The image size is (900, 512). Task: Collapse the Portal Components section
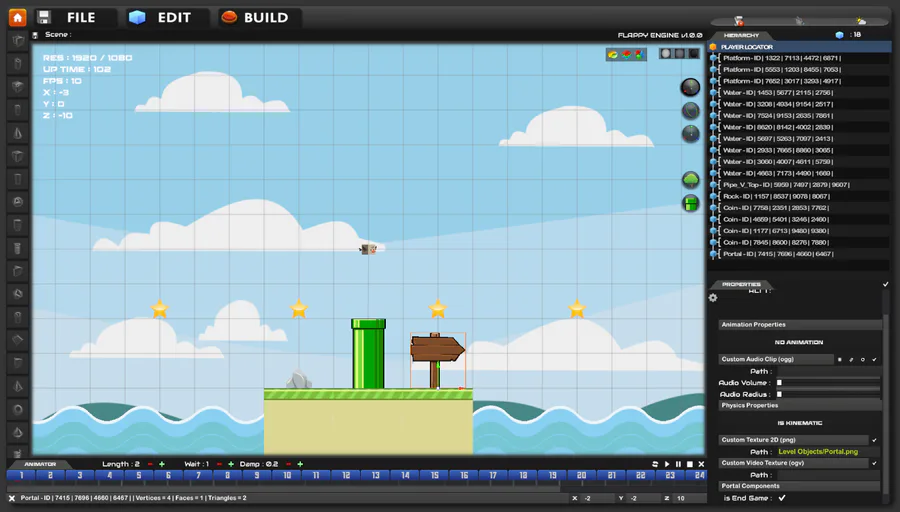point(800,486)
